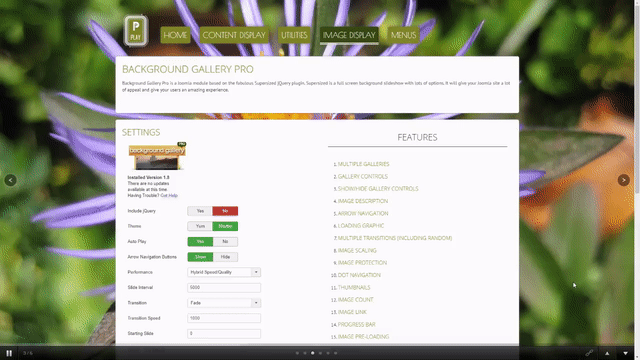Click the BACKGROUND GALLERY PRO heading
The image size is (640, 360).
188,69
